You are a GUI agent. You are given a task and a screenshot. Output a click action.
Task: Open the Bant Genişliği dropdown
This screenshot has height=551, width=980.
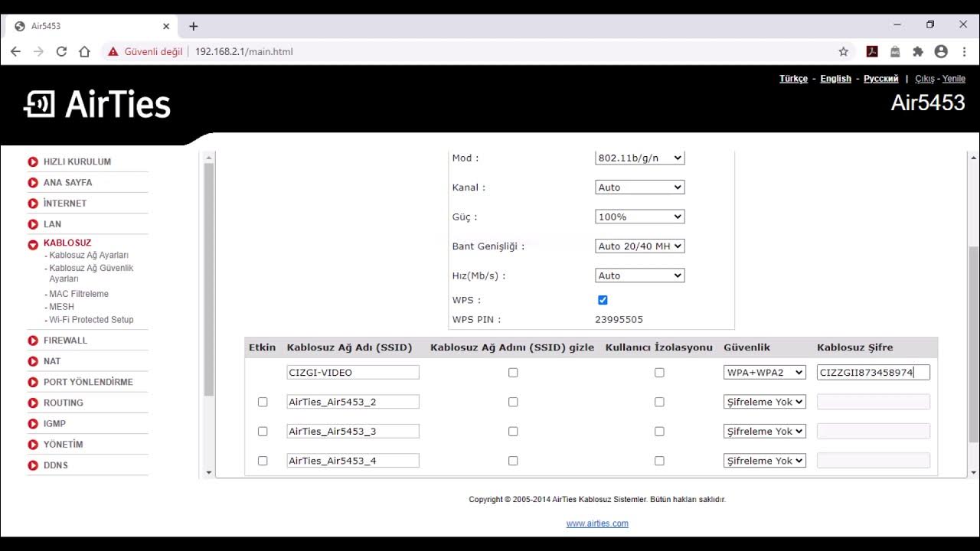click(x=640, y=246)
